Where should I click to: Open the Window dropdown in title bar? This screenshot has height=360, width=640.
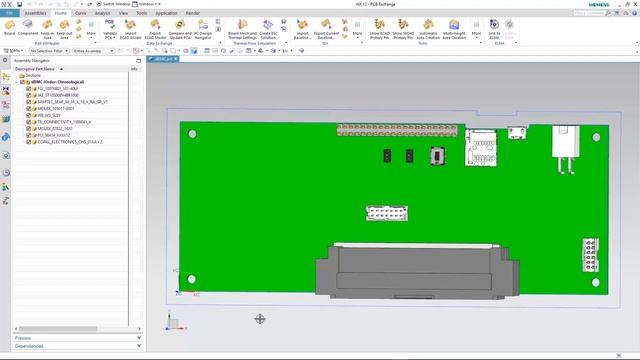(146, 4)
